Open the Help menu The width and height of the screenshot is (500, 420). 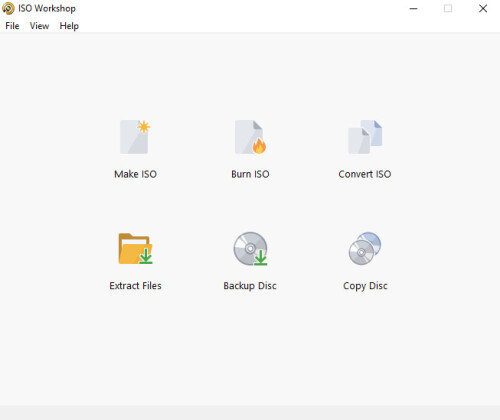(x=69, y=26)
